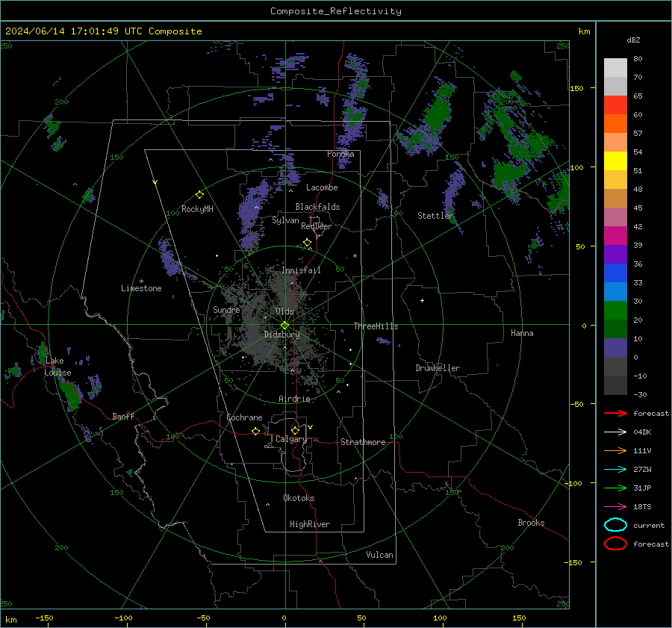Select the Stettler town label

coord(435,216)
